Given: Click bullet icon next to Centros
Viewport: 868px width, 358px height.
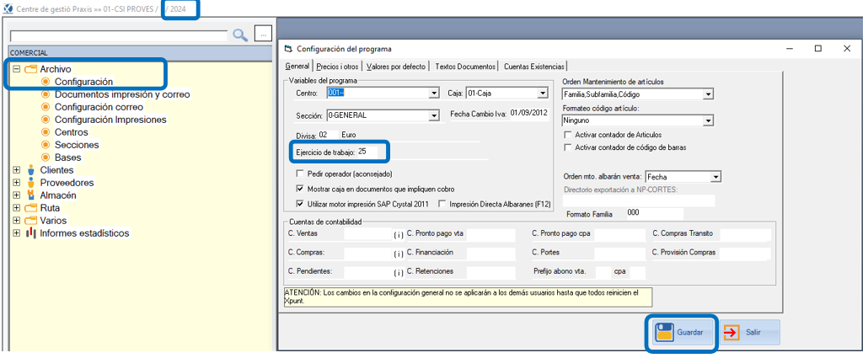Looking at the screenshot, I should [46, 132].
